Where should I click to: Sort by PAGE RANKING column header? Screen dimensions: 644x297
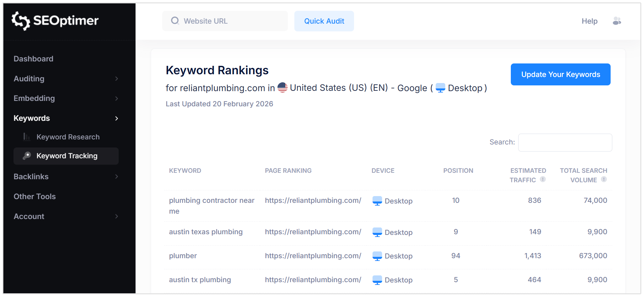click(288, 170)
